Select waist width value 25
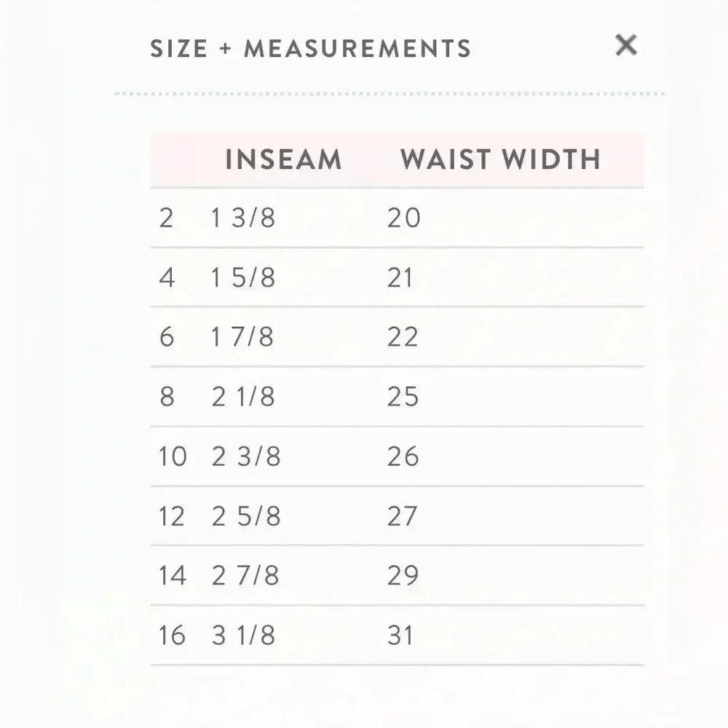728x728 pixels. (x=403, y=397)
